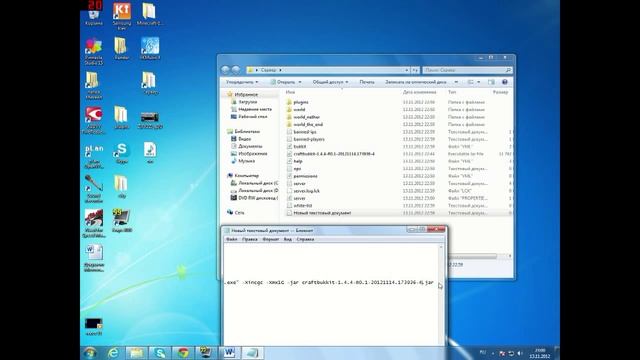Select the banned-ips text file
Screen dimensions: 640x360
(305, 132)
